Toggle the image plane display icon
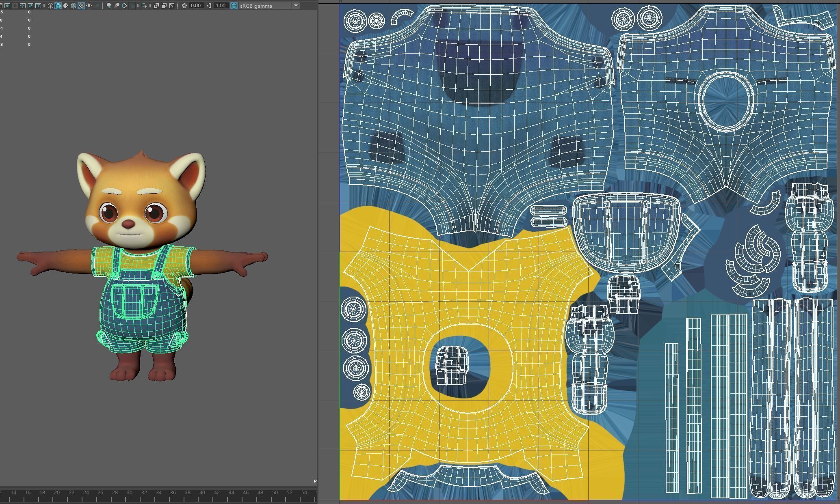Screen dimensions: 840x504 30,6
